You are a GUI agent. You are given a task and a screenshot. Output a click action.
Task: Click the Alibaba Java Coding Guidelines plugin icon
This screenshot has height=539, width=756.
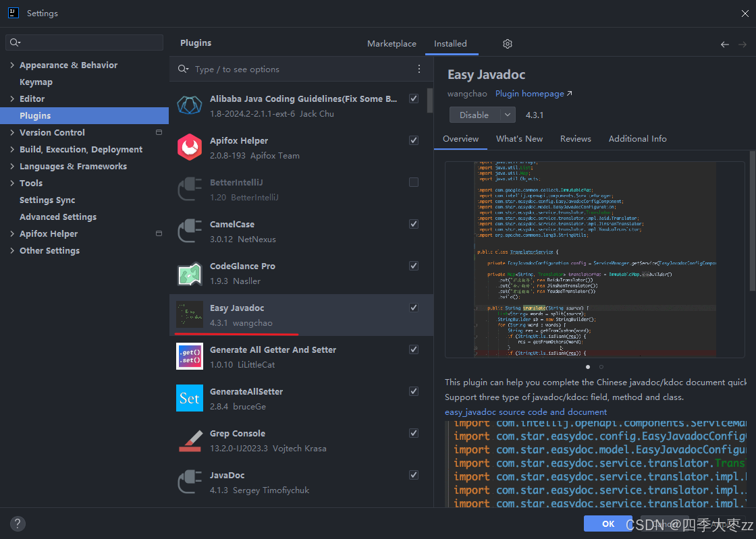pos(190,105)
